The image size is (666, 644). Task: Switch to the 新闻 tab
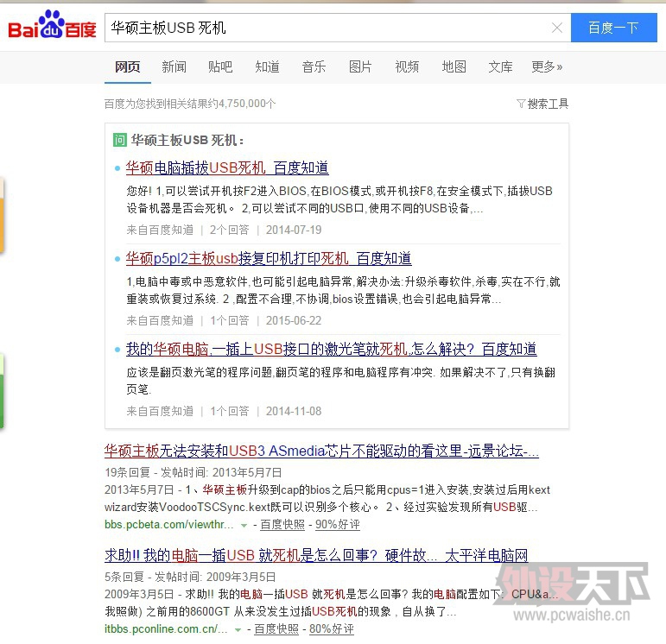coord(174,66)
